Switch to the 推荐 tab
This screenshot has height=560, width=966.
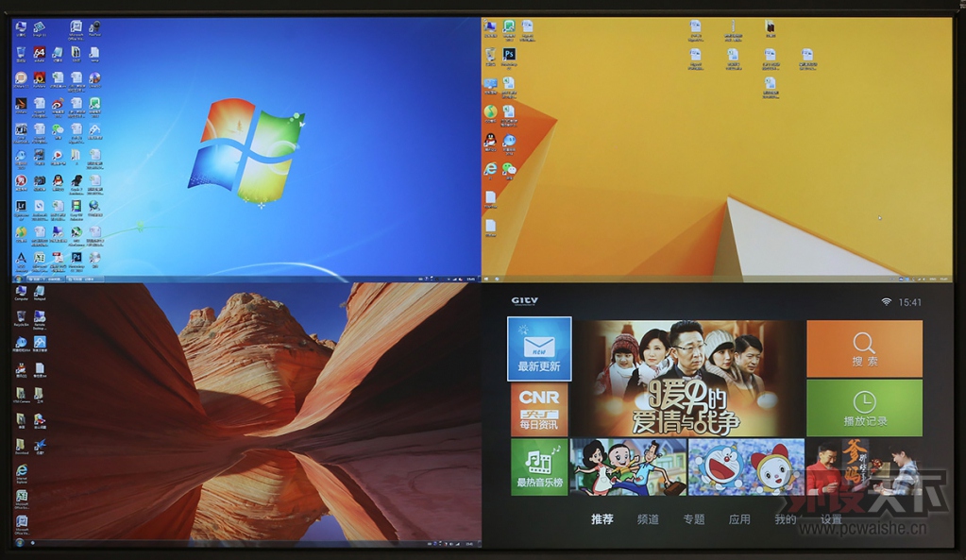click(x=602, y=519)
